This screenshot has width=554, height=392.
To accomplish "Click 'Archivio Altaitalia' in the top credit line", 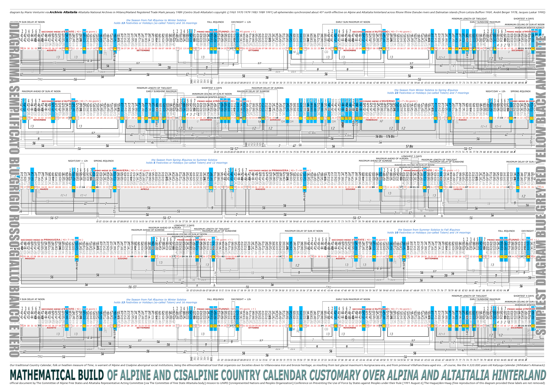I will [63, 12].
